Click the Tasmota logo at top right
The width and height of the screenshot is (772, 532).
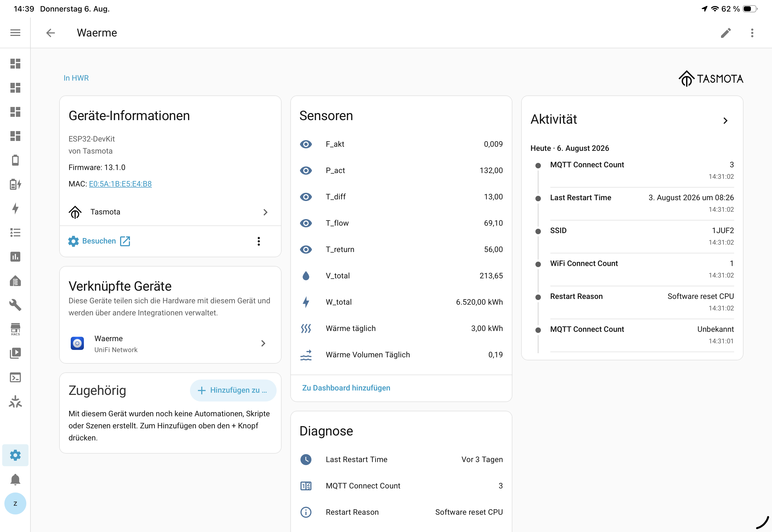click(x=711, y=79)
